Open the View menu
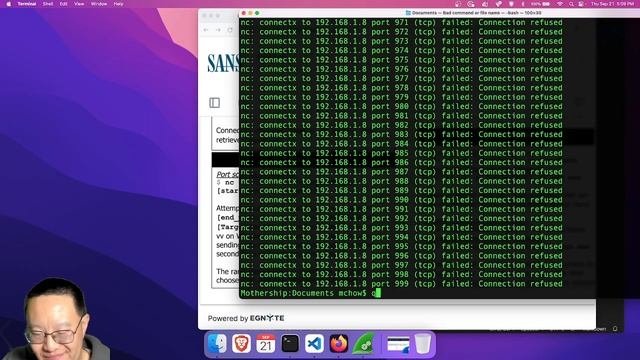Screen dimensions: 640x360 [79, 4]
